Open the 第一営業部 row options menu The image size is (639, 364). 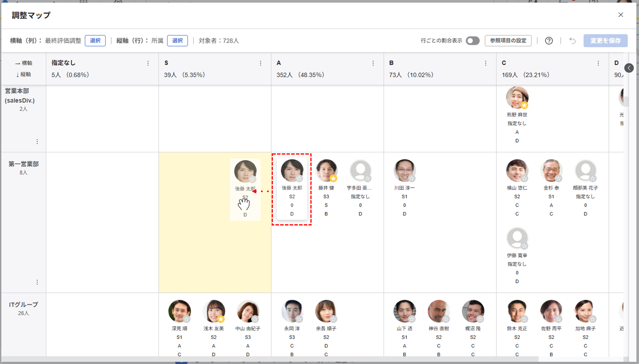pos(37,282)
